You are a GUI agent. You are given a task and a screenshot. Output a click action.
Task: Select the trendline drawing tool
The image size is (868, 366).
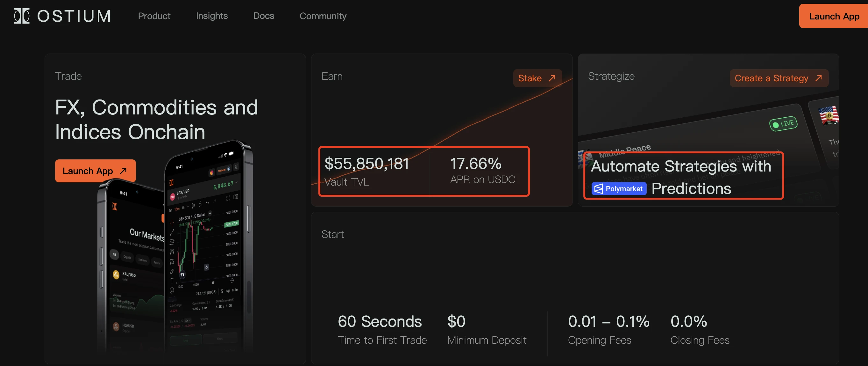tap(172, 232)
